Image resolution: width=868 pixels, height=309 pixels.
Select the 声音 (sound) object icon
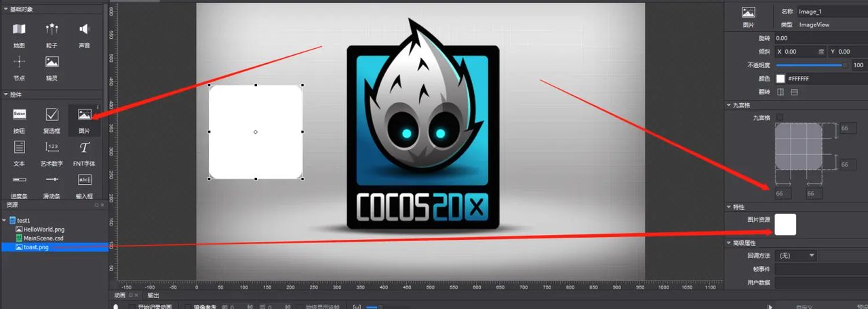click(x=84, y=29)
